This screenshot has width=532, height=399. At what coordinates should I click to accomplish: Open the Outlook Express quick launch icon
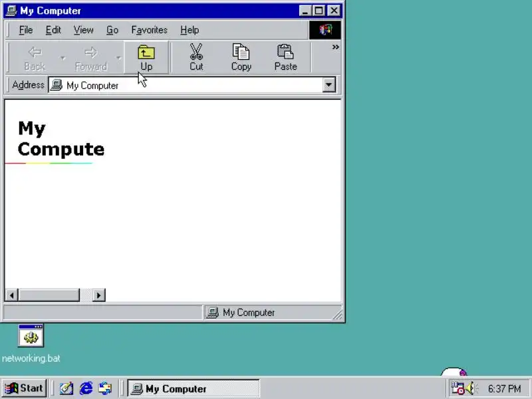pos(105,388)
